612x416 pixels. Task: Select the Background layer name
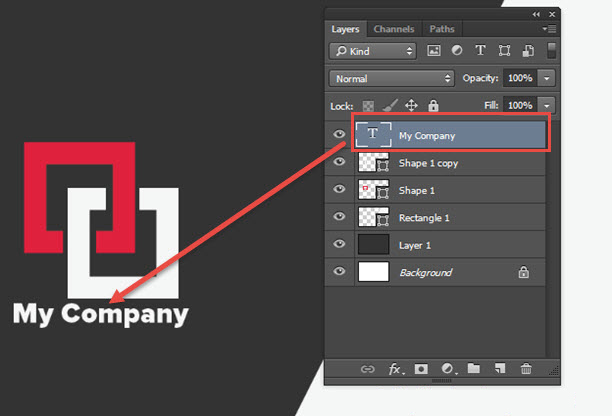(x=425, y=272)
